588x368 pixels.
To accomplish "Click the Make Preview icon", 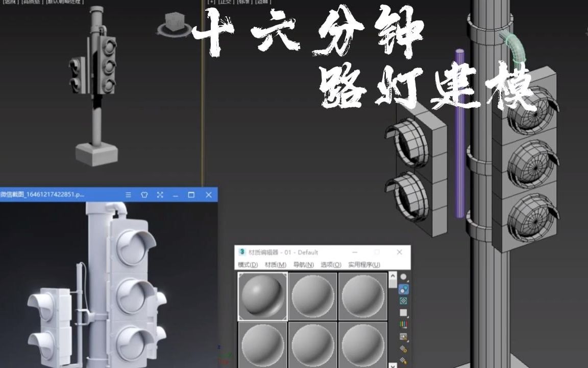I will tap(403, 336).
